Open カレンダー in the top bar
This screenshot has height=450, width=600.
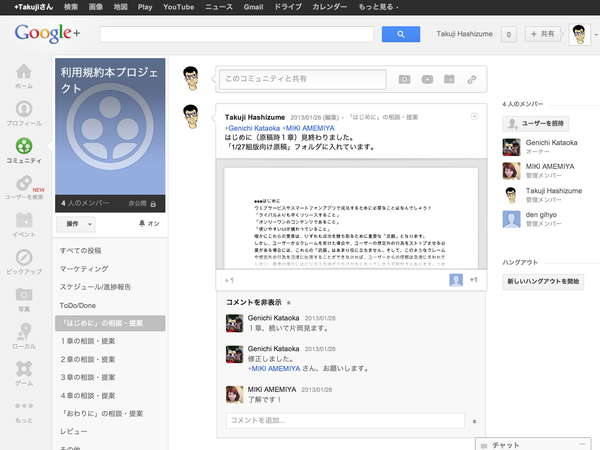[329, 7]
